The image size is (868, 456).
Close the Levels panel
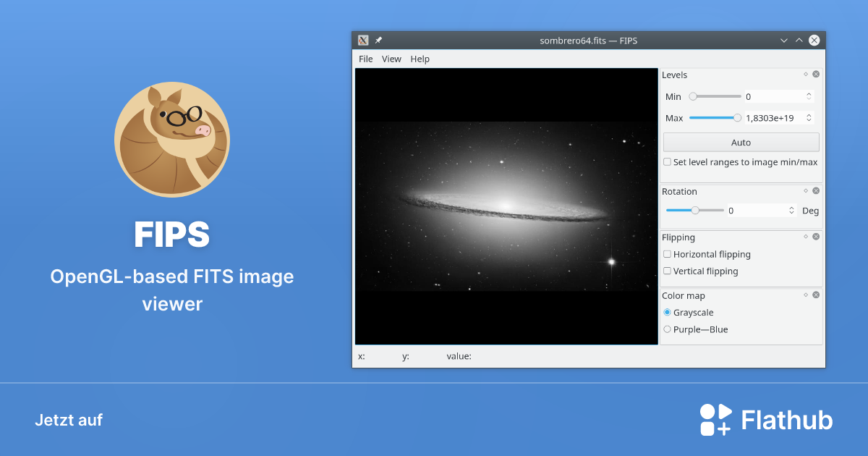tap(816, 74)
